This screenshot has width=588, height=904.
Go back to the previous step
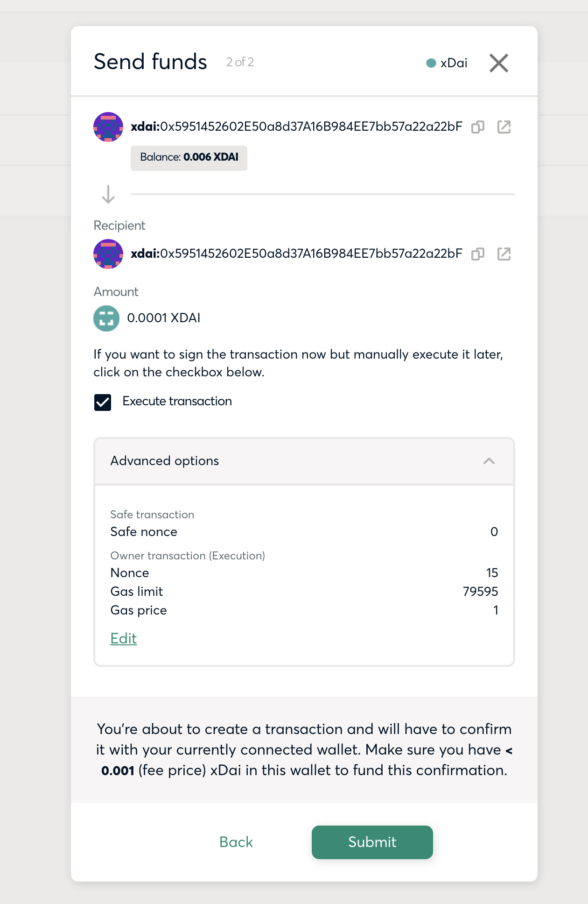[x=236, y=842]
